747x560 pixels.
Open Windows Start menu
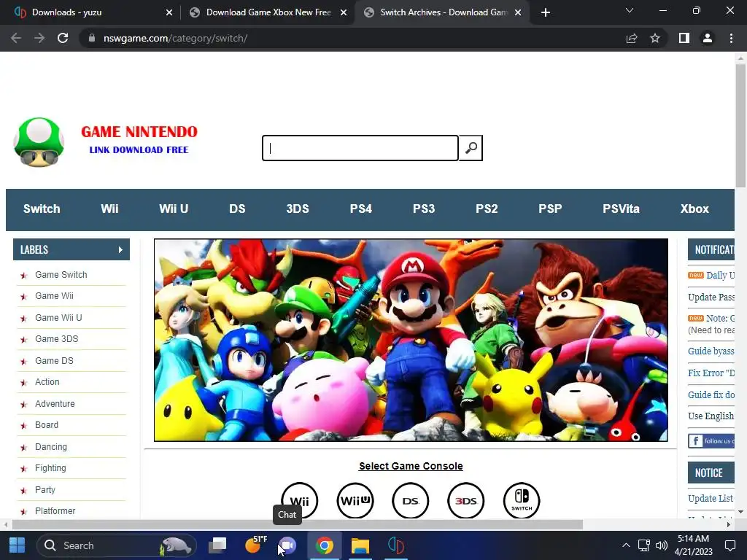(x=18, y=545)
